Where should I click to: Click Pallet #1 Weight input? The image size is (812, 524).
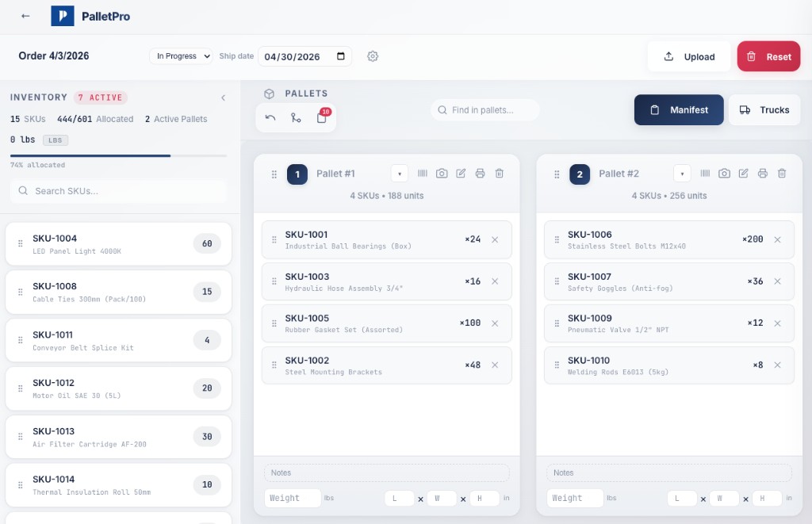tap(293, 498)
